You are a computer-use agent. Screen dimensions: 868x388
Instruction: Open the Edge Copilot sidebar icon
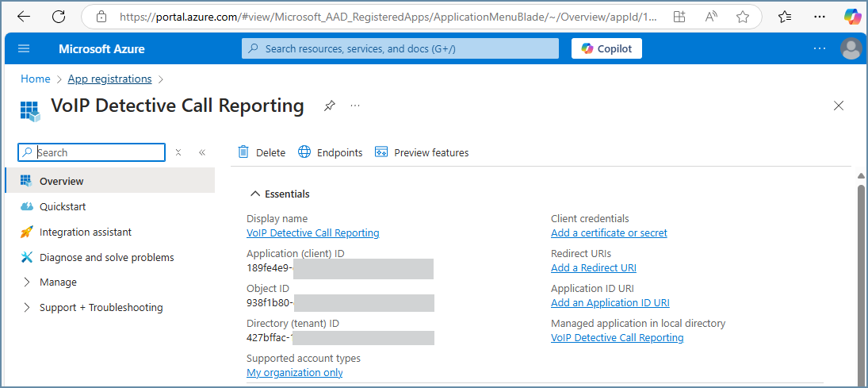click(852, 17)
